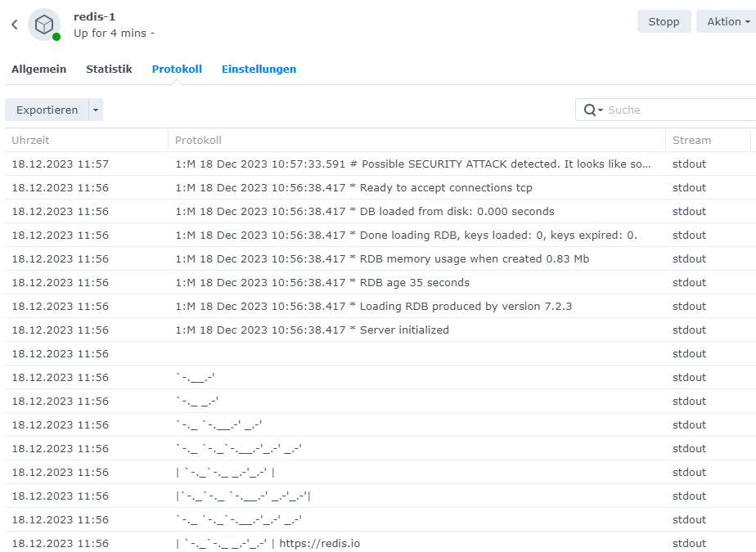The width and height of the screenshot is (756, 552).
Task: Sort by the Stream column header
Action: pyautogui.click(x=708, y=141)
